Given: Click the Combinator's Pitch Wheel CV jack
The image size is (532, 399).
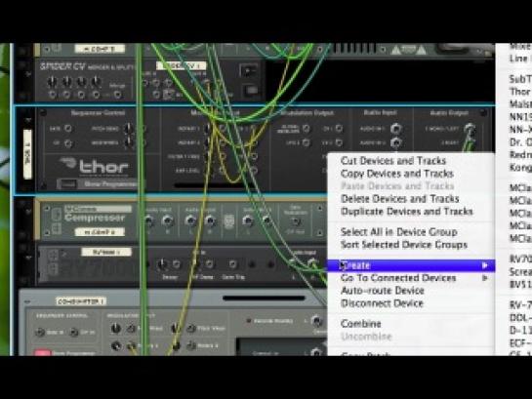Looking at the screenshot, I should tap(191, 328).
